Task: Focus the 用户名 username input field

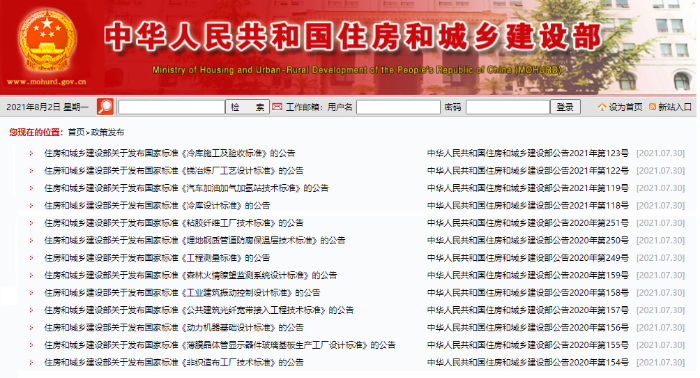Action: click(x=398, y=107)
